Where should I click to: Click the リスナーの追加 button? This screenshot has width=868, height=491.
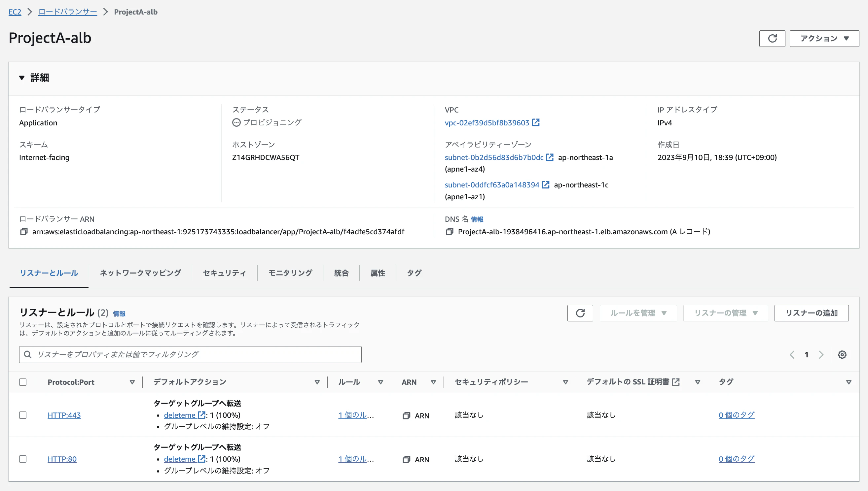[811, 313]
